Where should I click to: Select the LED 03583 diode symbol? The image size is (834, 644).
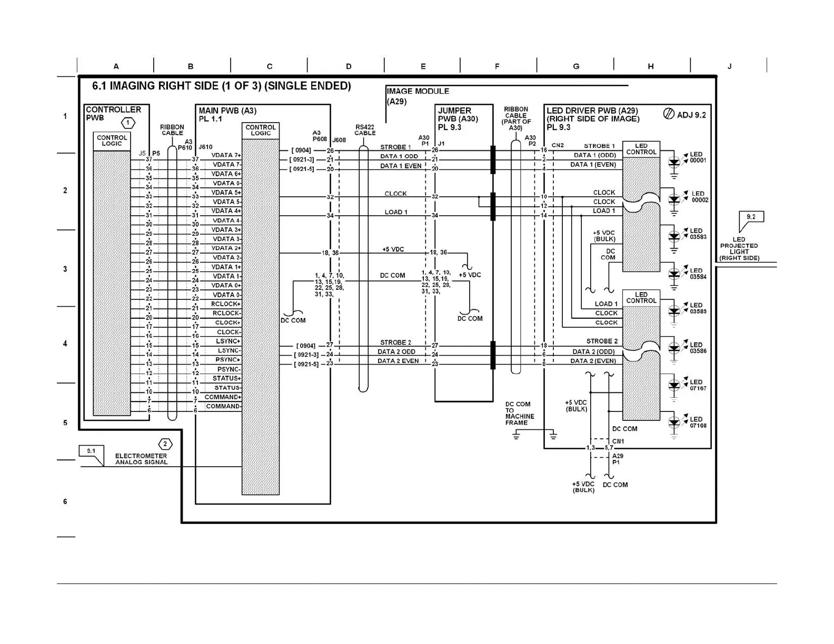(x=674, y=236)
